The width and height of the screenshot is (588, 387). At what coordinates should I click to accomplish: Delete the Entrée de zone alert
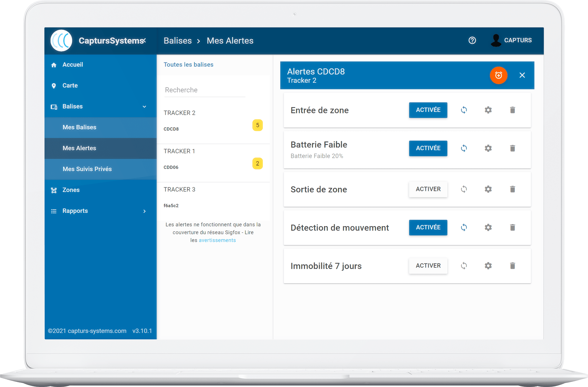tap(513, 110)
